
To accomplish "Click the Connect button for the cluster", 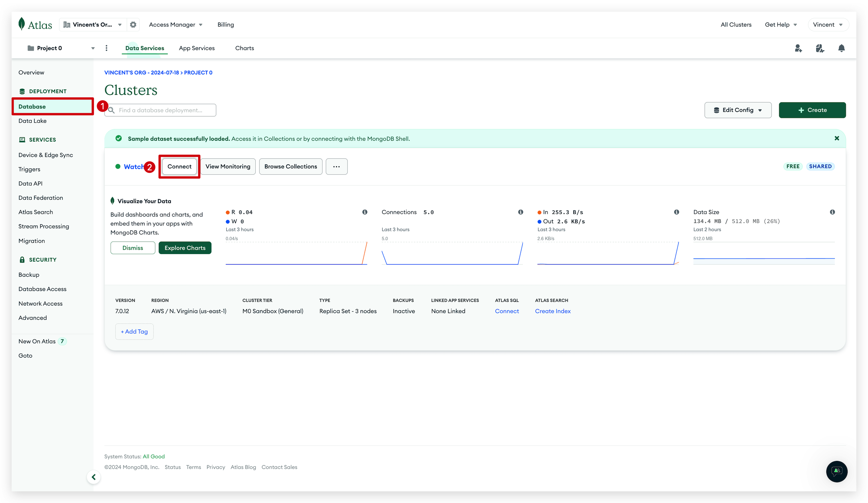I will tap(179, 167).
